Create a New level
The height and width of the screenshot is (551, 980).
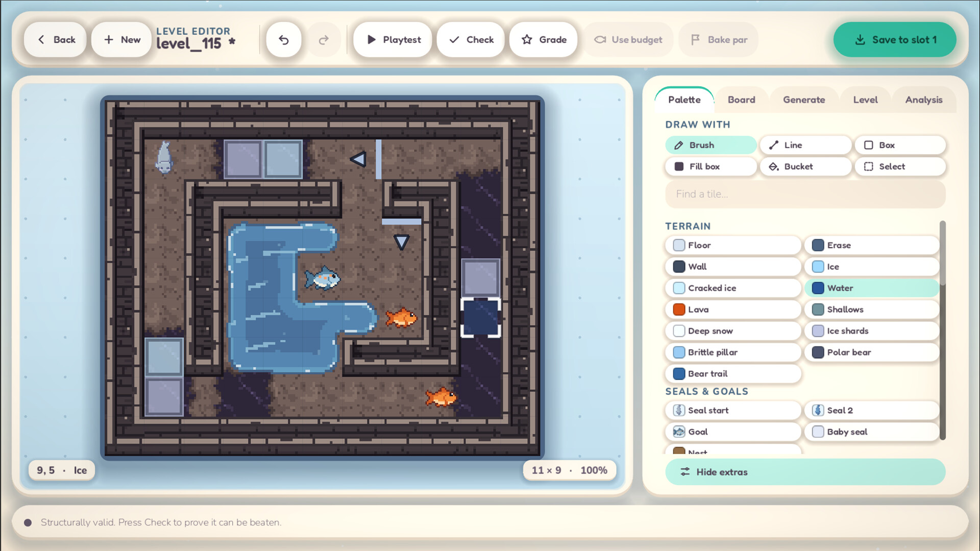121,40
